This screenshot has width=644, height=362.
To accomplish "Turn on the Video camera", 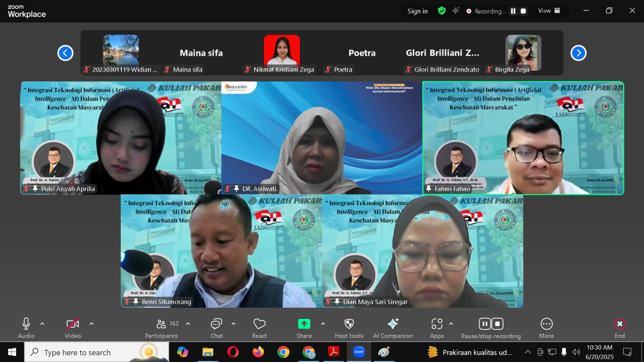I will (73, 324).
